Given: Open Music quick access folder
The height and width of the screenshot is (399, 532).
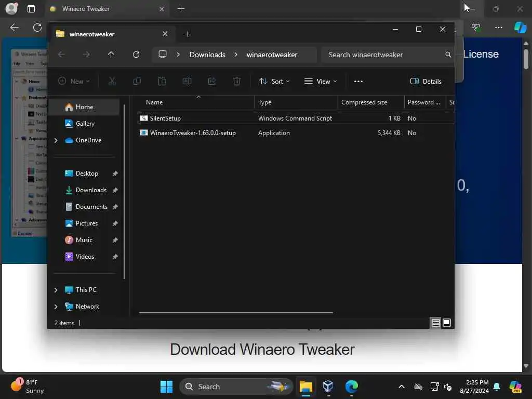Looking at the screenshot, I should click(x=84, y=240).
